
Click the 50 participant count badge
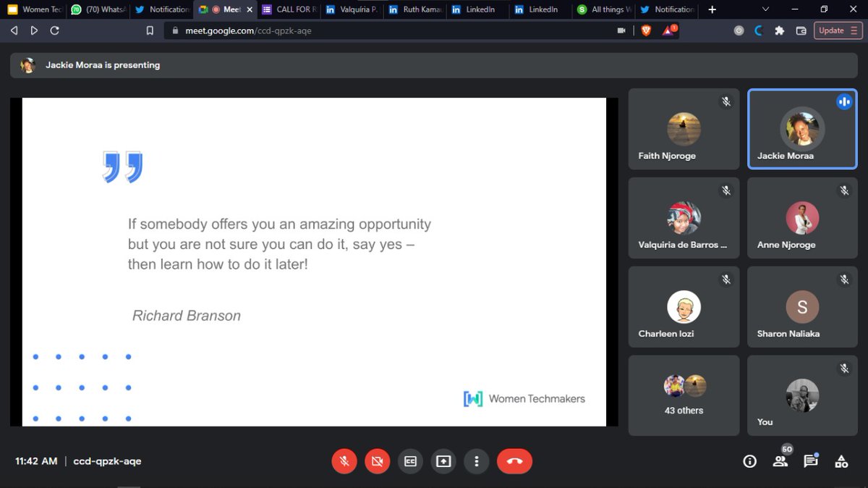click(787, 450)
